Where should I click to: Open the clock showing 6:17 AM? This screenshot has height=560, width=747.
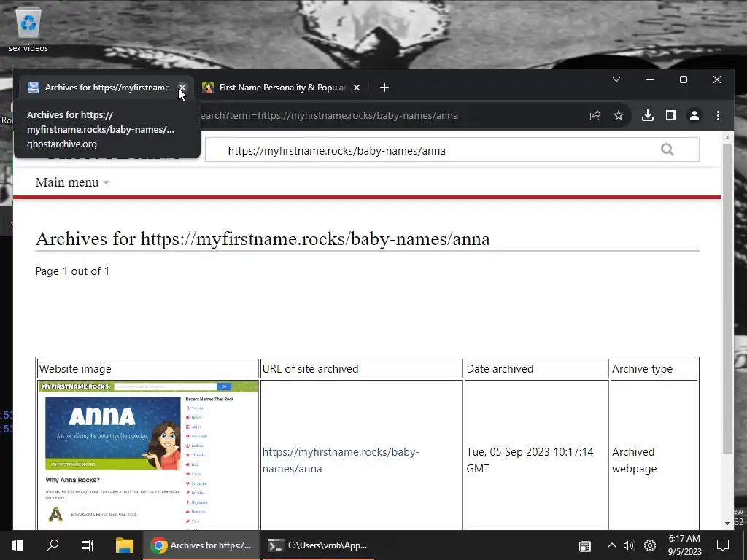pyautogui.click(x=684, y=545)
